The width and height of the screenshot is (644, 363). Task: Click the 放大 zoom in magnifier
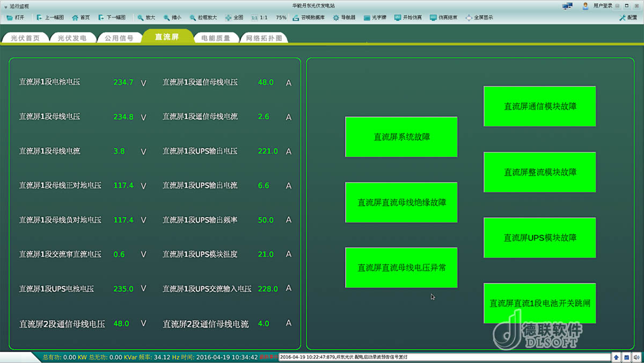point(141,18)
